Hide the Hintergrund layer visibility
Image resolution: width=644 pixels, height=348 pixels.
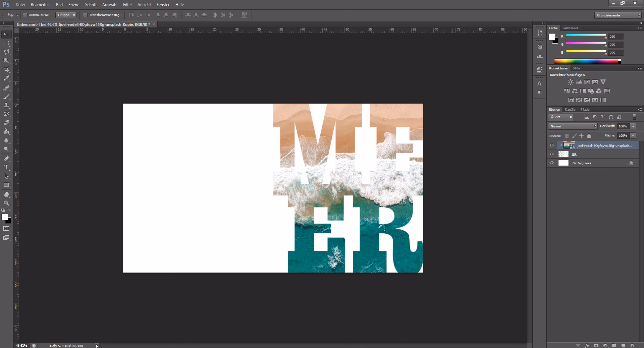552,163
